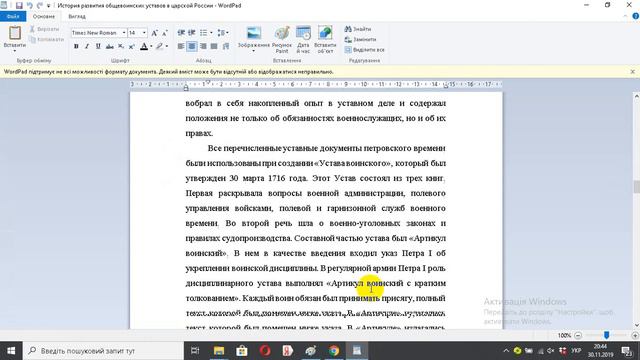Toggle superscript formatting
Image resolution: width=640 pixels, height=360 pixels.
[131, 47]
